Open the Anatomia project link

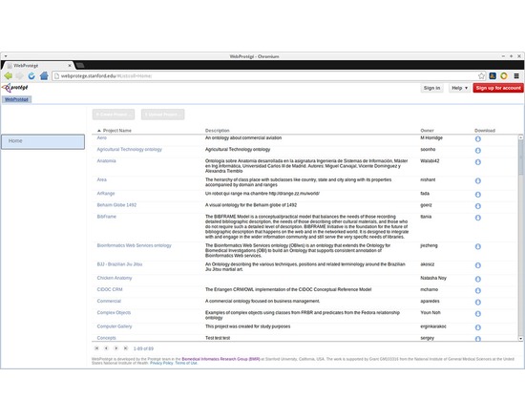pyautogui.click(x=107, y=161)
